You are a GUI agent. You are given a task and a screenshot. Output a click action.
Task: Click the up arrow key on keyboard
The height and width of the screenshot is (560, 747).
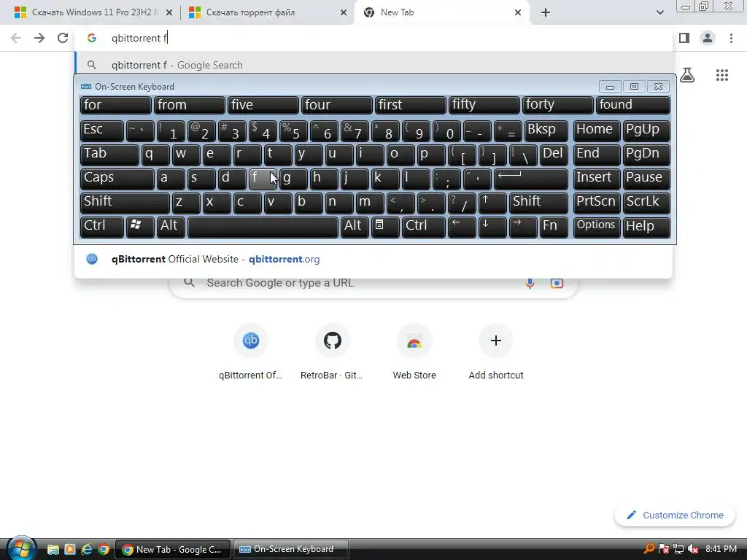pos(492,203)
